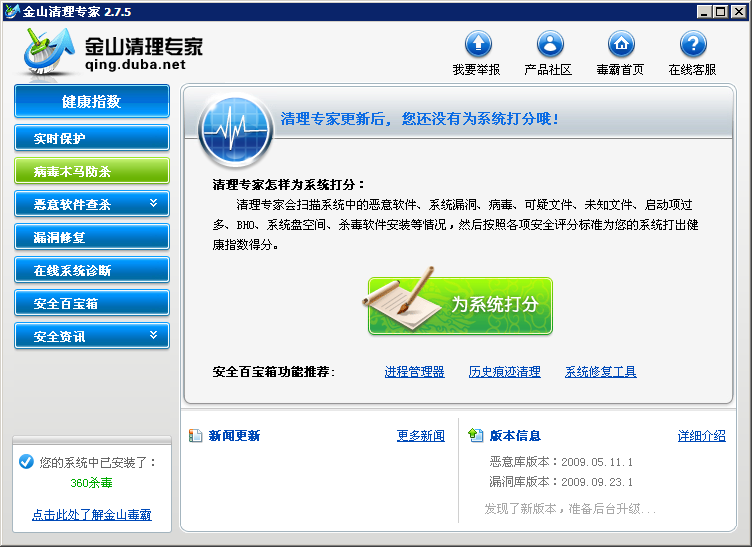Click the 版本信息 heading

pyautogui.click(x=515, y=435)
